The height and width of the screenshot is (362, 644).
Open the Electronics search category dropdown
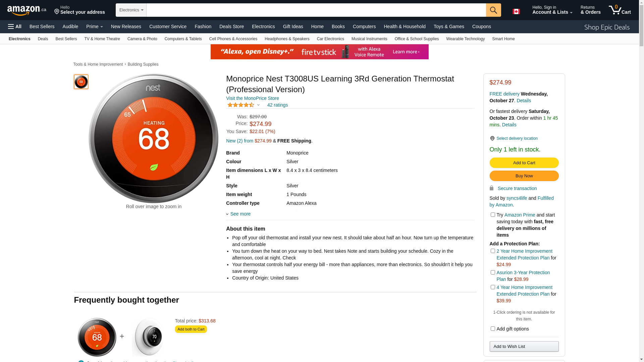[x=131, y=10]
